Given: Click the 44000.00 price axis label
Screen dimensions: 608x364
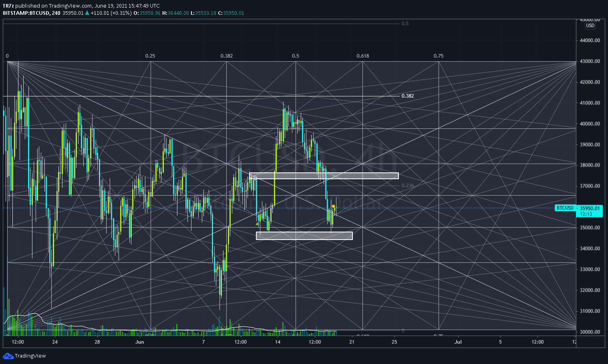Looking at the screenshot, I should tap(590, 40).
